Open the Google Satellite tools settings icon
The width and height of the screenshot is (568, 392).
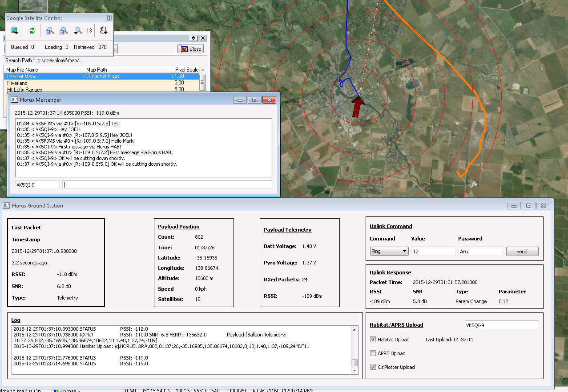tap(104, 31)
